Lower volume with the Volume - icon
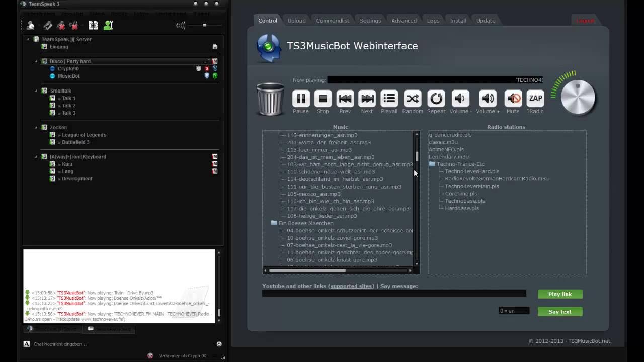This screenshot has width=644, height=362. tap(460, 99)
